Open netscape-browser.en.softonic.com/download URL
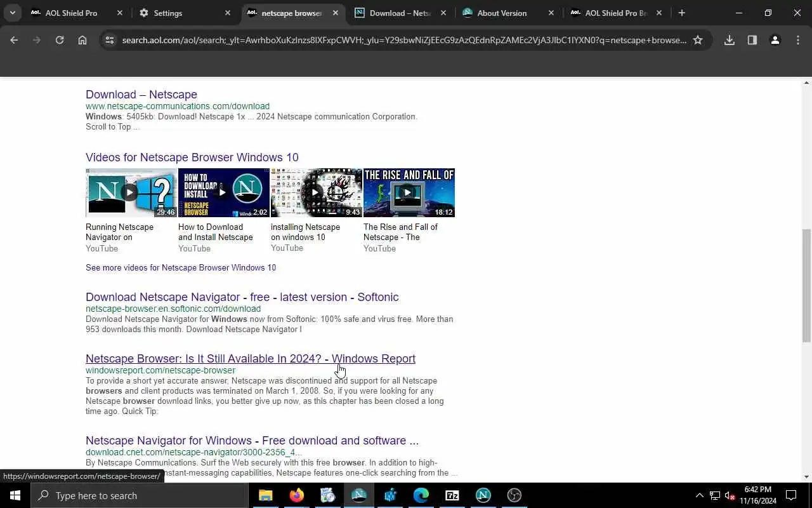This screenshot has width=812, height=508. (173, 309)
